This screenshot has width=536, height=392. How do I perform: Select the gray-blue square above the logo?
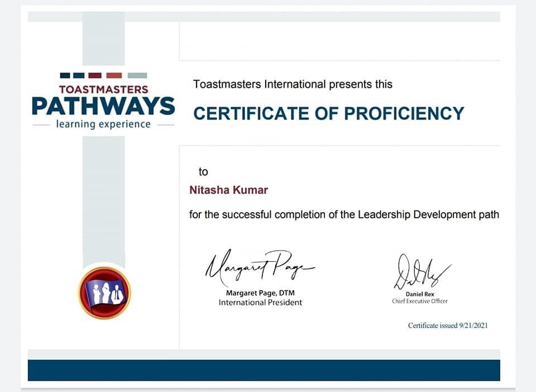[x=137, y=75]
